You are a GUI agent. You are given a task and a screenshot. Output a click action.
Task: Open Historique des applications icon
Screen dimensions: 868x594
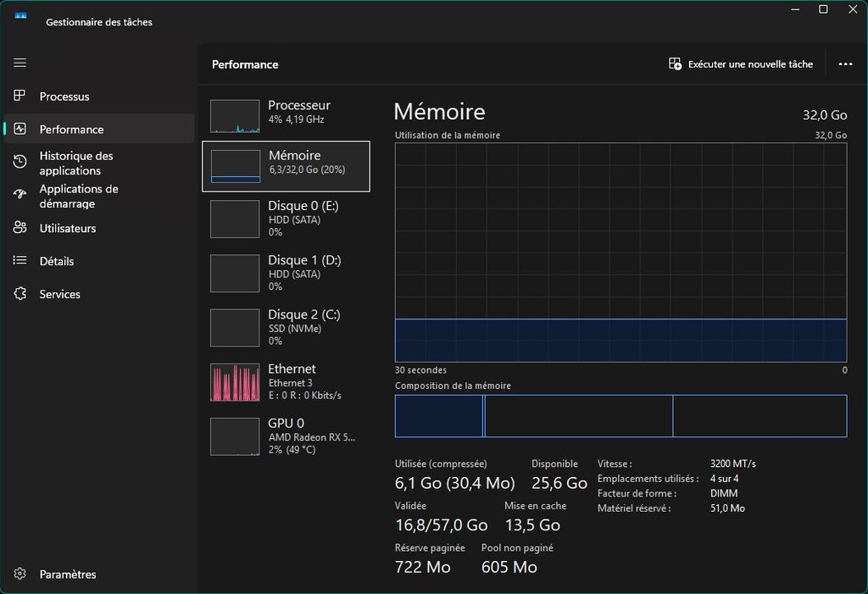[20, 162]
